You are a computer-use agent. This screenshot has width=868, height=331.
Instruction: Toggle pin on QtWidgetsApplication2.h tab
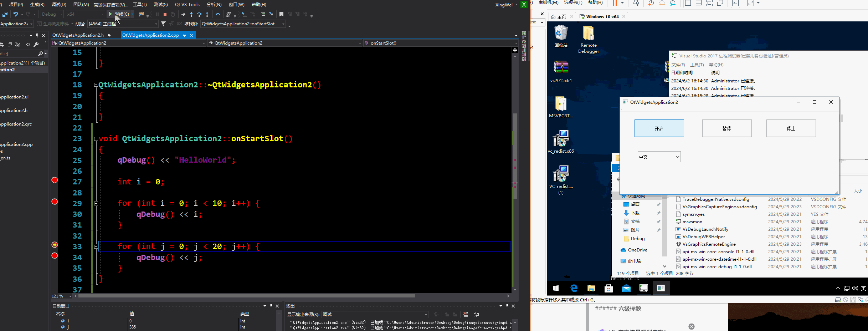pyautogui.click(x=109, y=35)
